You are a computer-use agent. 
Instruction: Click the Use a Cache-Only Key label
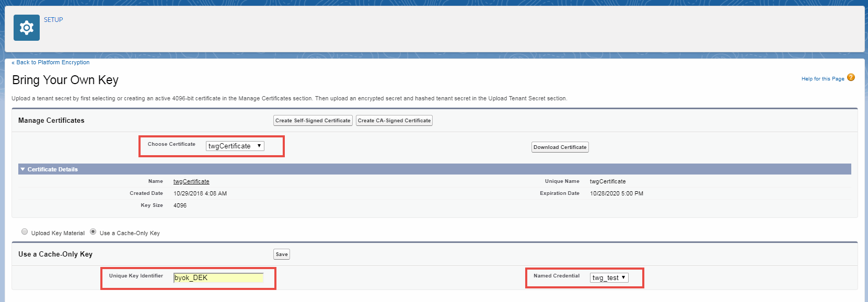(130, 233)
